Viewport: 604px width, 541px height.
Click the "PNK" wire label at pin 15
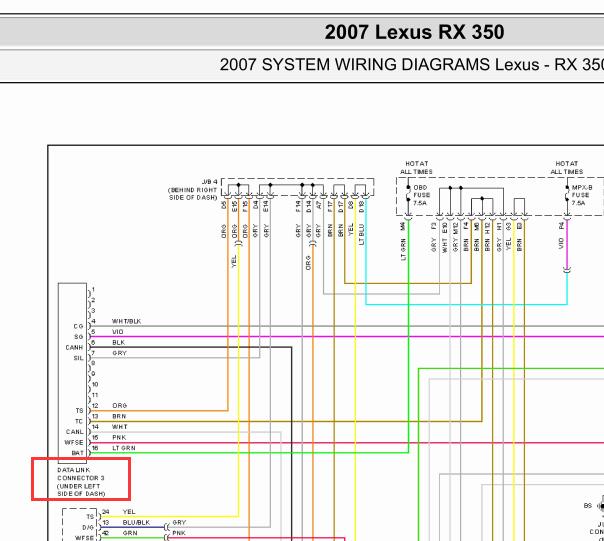[x=119, y=437]
